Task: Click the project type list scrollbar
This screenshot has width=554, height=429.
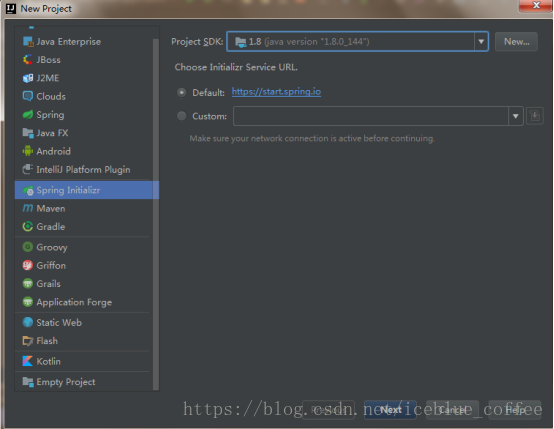Action: 155,214
